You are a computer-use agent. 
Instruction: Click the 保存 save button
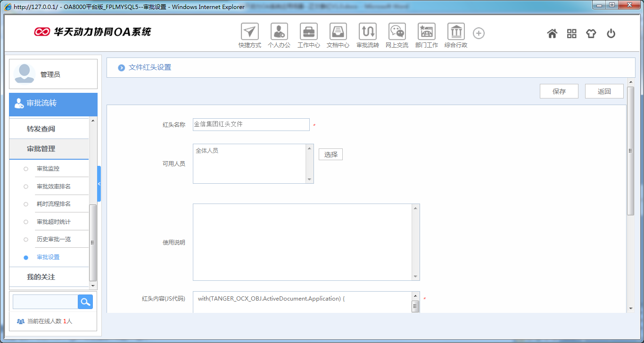(559, 91)
